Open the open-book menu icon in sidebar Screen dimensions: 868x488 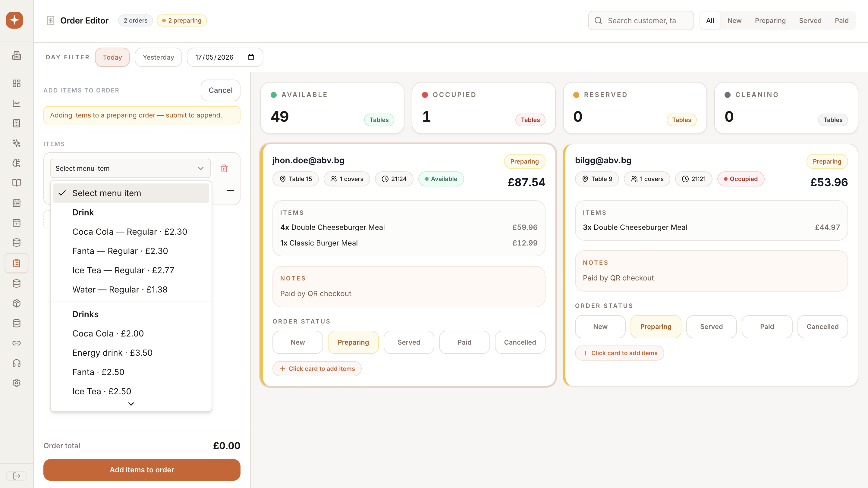pyautogui.click(x=17, y=183)
